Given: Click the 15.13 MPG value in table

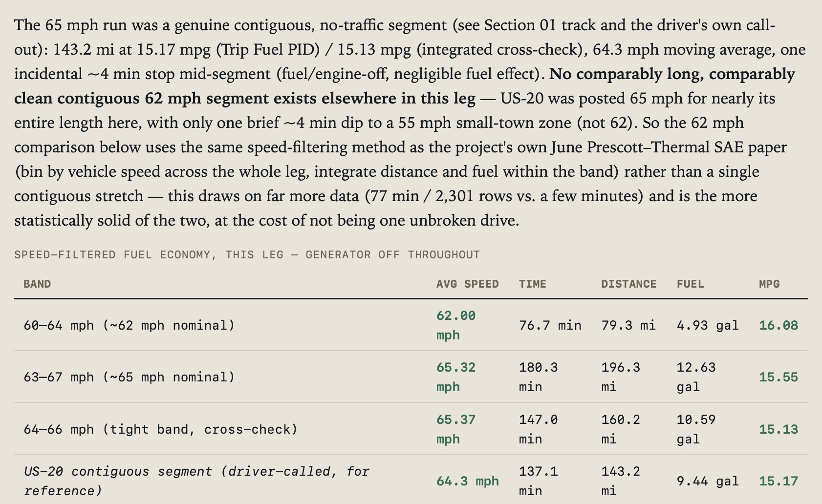Looking at the screenshot, I should coord(778,429).
